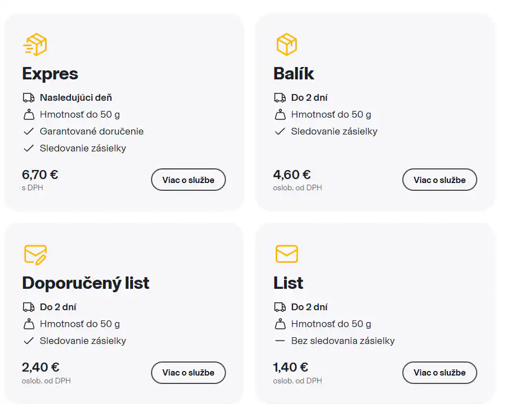Click the List envelope icon
The height and width of the screenshot is (420, 506).
point(286,254)
